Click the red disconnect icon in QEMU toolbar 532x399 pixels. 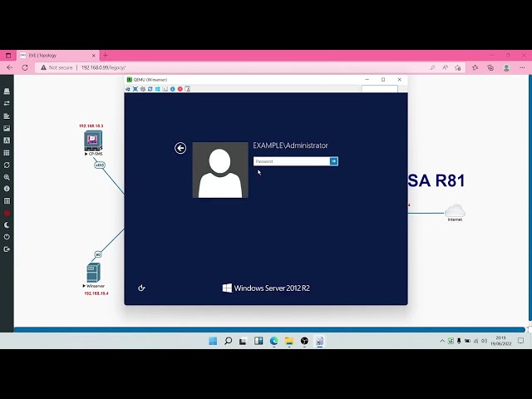coord(180,89)
